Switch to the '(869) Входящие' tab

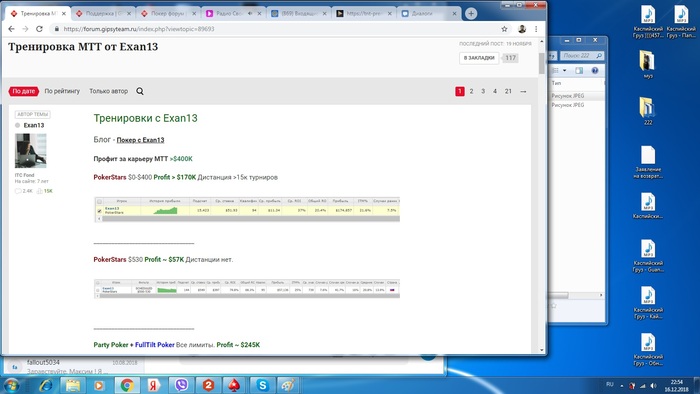tap(299, 14)
